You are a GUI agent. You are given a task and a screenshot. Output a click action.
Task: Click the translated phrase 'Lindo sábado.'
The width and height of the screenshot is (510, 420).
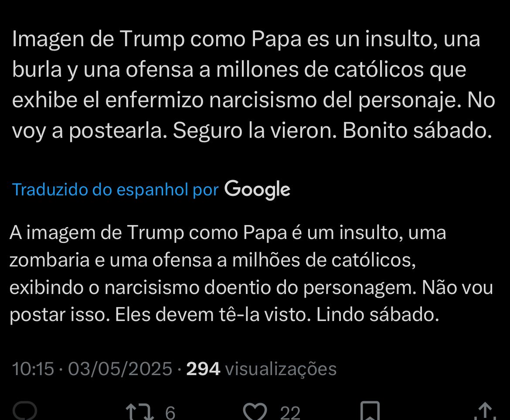pyautogui.click(x=377, y=315)
